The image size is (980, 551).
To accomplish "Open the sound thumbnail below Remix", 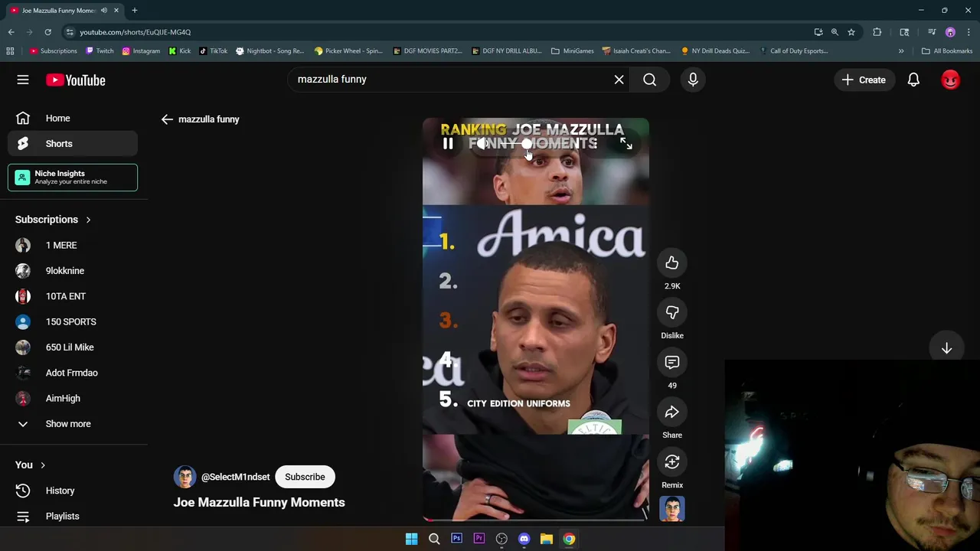I will (671, 509).
